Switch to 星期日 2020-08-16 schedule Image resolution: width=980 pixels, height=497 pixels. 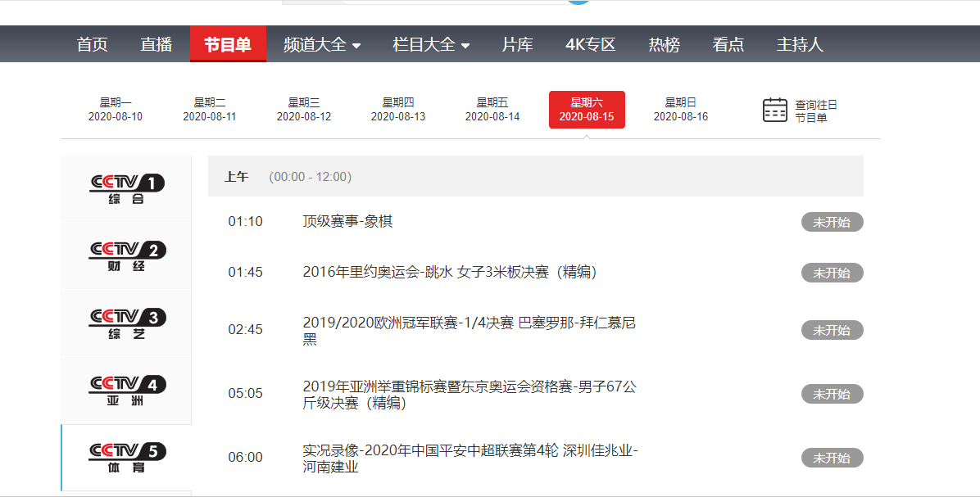680,110
